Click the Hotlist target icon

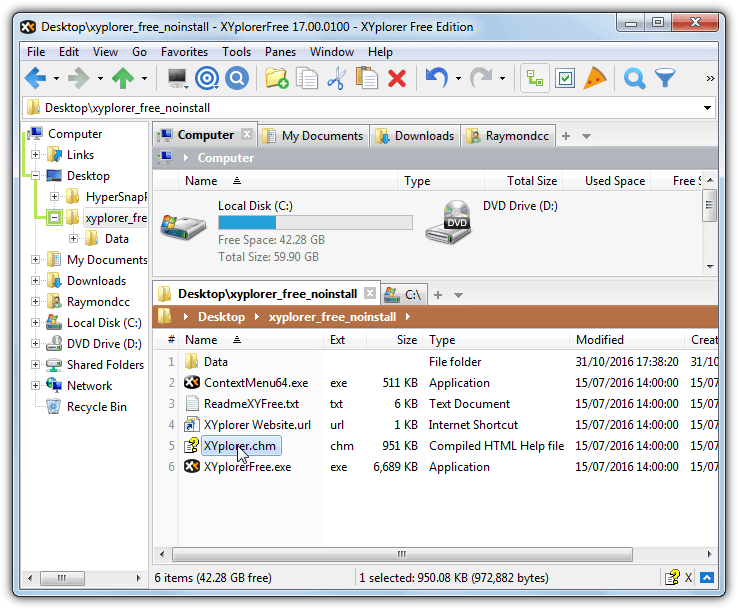pyautogui.click(x=207, y=78)
